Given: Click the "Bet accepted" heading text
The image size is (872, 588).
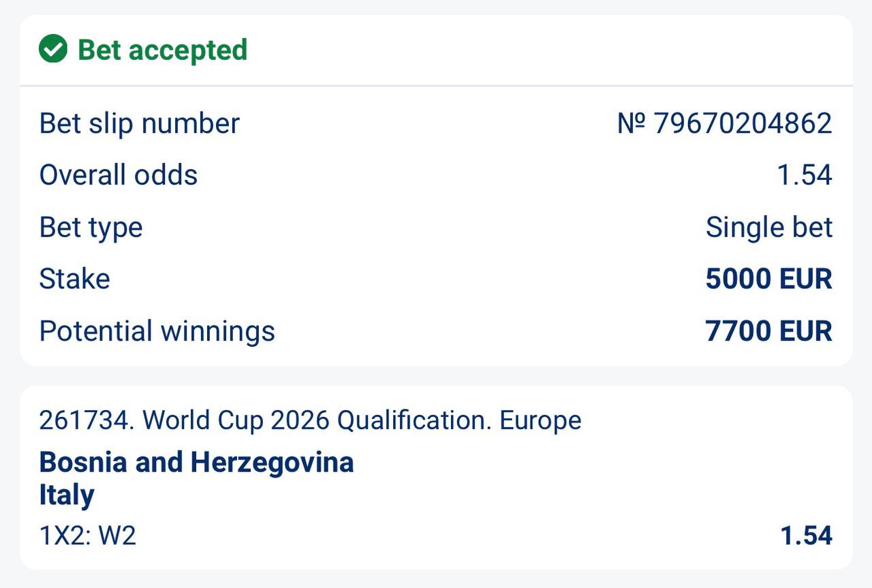Looking at the screenshot, I should point(162,50).
